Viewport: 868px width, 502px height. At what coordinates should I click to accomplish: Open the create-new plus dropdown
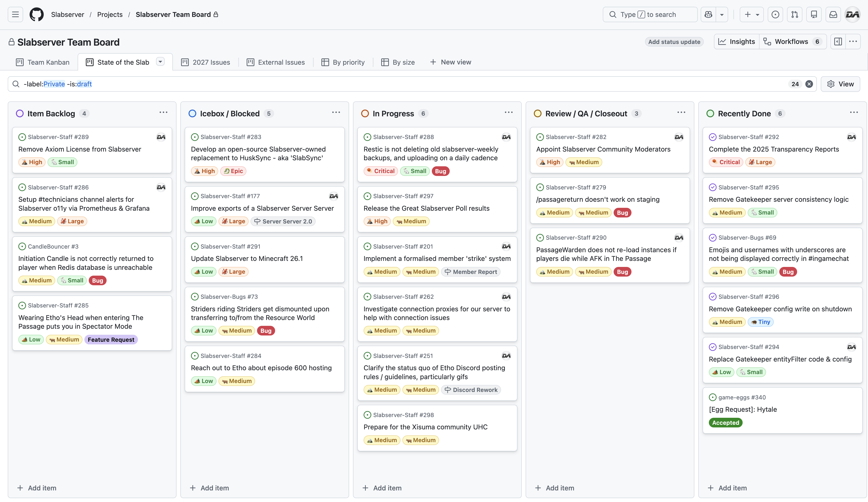tap(752, 14)
